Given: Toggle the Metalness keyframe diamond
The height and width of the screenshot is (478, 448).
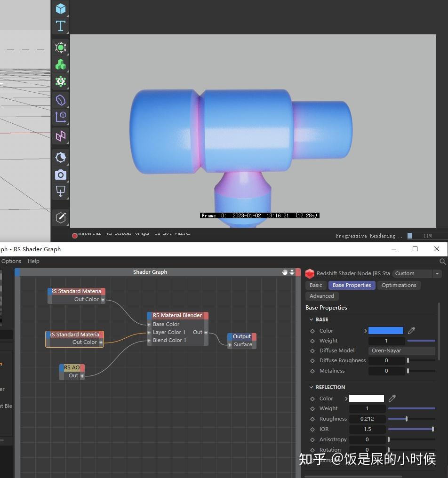Looking at the screenshot, I should 312,371.
